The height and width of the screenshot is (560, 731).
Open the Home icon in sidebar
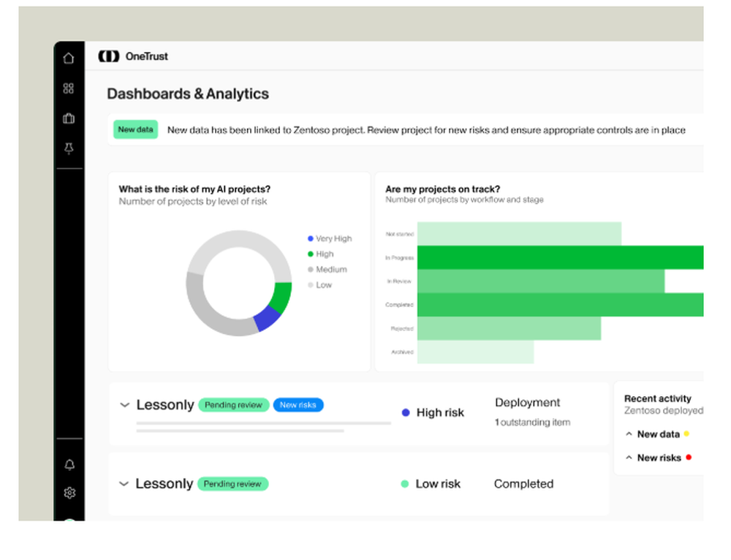click(x=69, y=58)
